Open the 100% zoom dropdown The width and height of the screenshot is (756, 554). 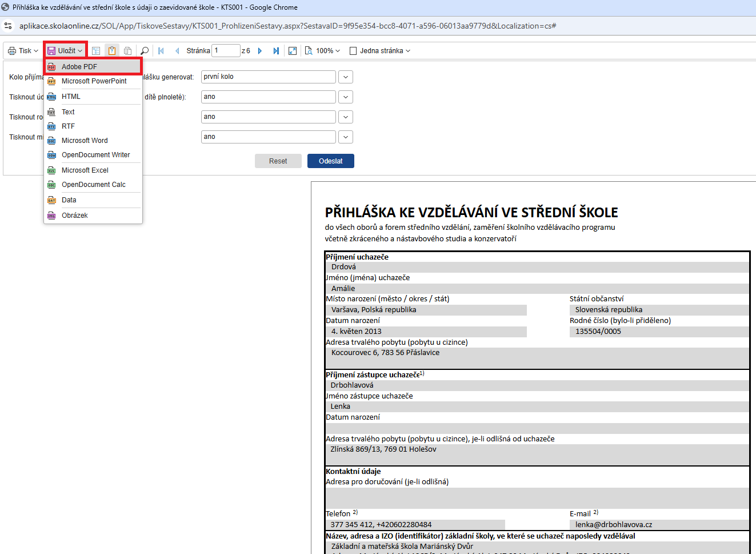point(323,51)
